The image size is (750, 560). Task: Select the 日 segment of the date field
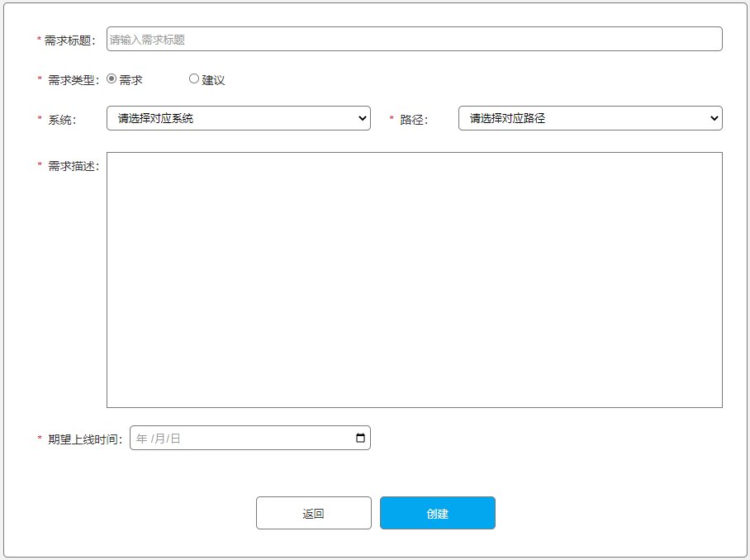tap(175, 439)
